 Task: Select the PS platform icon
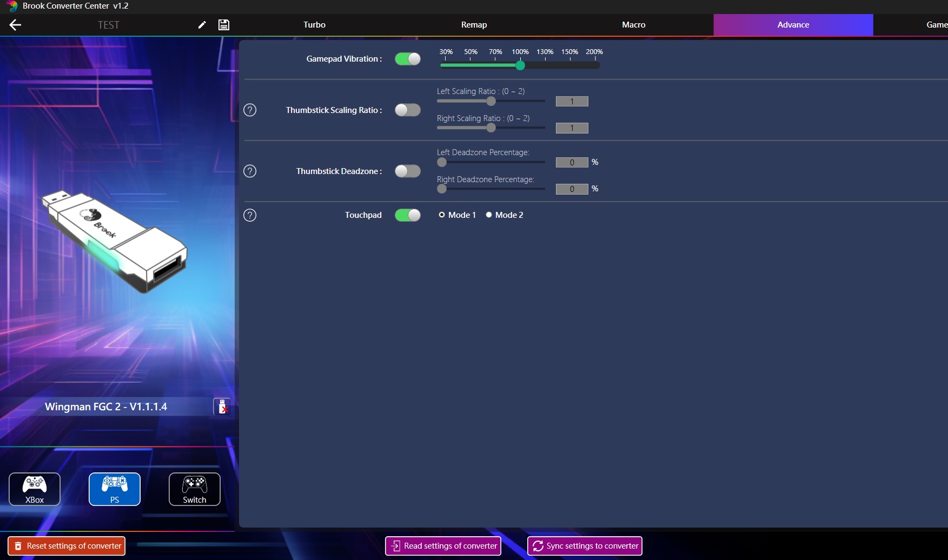[x=115, y=489]
